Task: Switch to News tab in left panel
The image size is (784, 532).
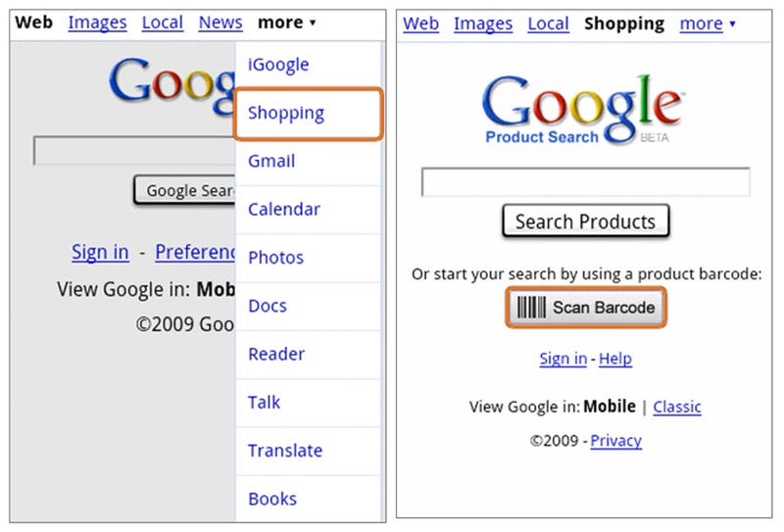Action: (x=220, y=23)
